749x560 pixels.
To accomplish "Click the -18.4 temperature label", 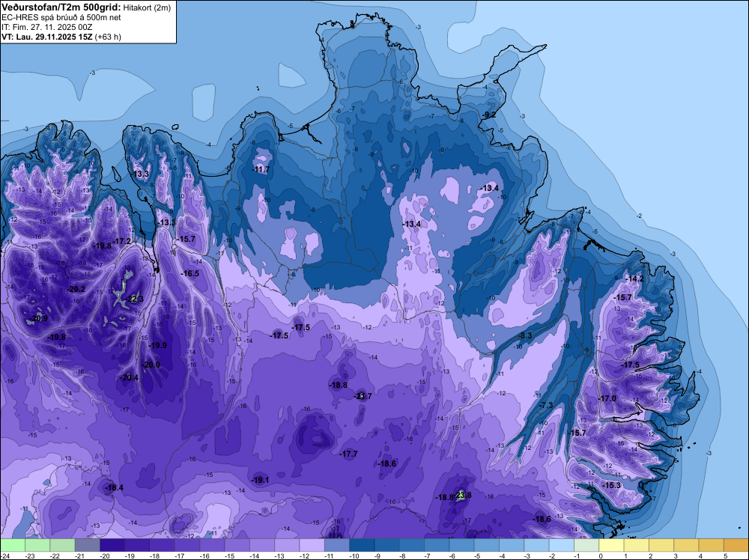I will [x=115, y=487].
